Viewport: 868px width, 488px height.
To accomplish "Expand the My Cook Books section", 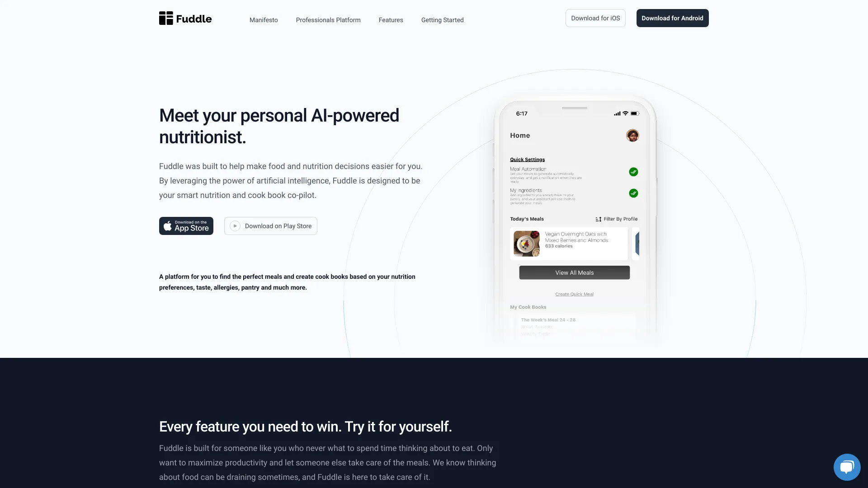I will [x=527, y=307].
